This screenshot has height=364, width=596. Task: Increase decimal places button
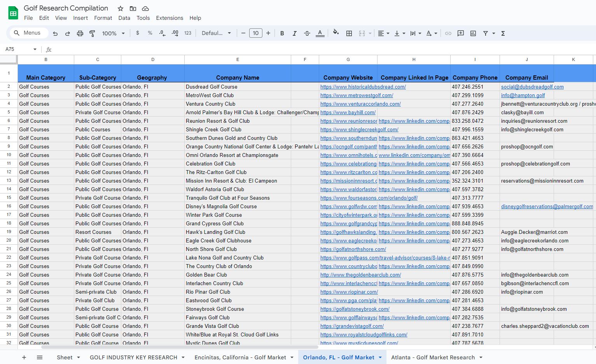click(175, 33)
